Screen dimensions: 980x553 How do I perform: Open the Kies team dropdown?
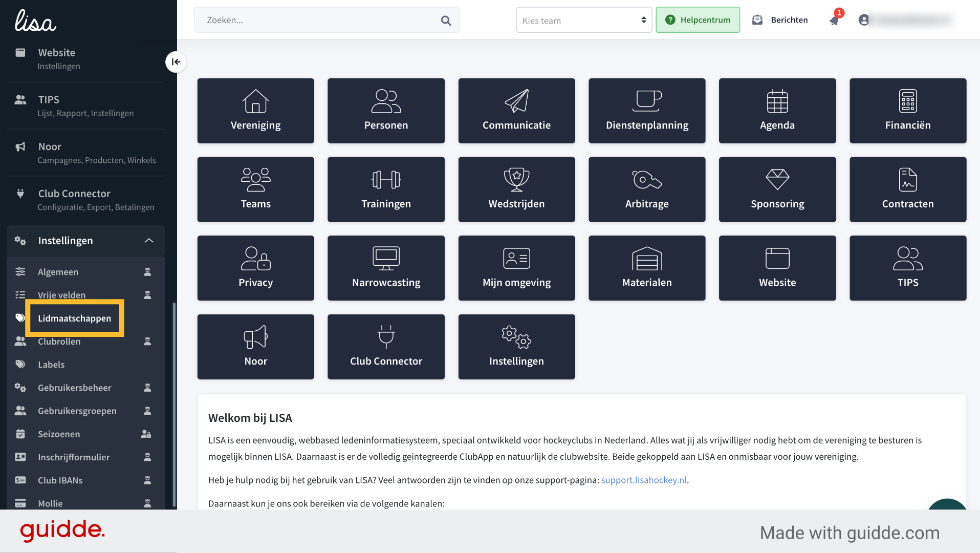584,20
